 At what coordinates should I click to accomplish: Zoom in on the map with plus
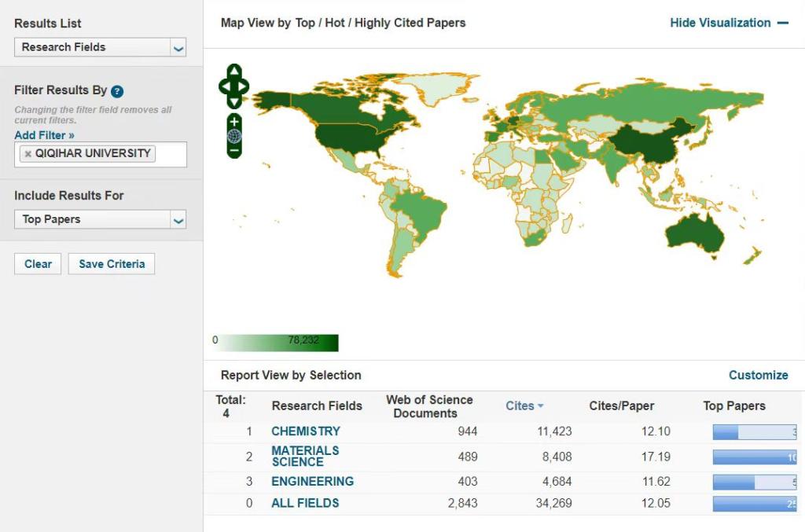pyautogui.click(x=234, y=122)
